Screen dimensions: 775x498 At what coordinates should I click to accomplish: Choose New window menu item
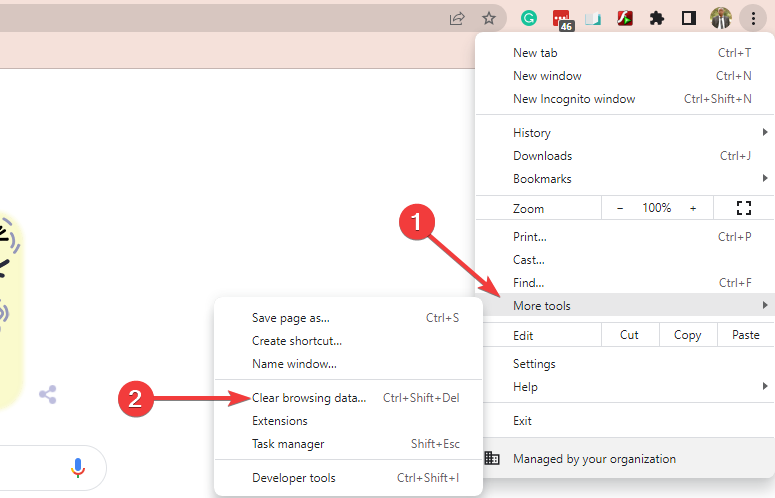(x=625, y=76)
